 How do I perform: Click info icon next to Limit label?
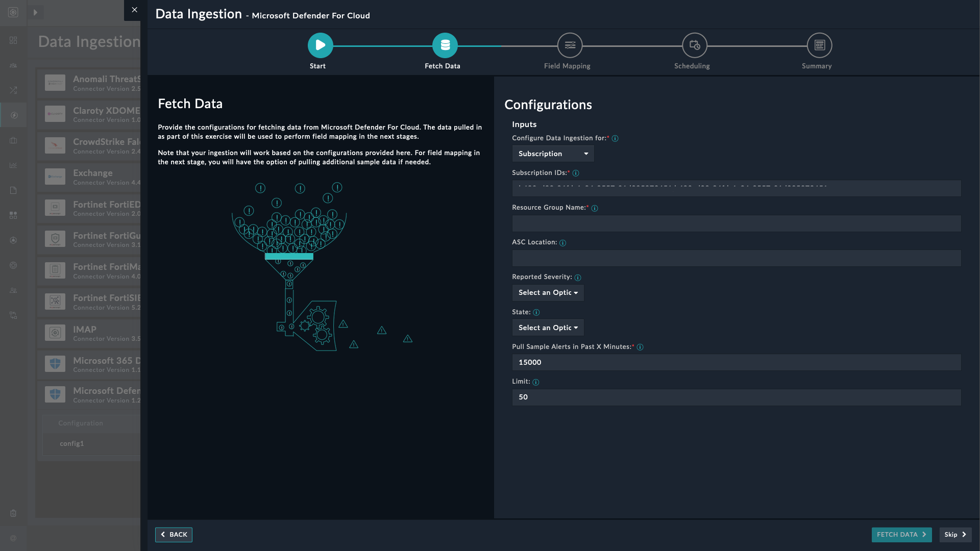coord(535,382)
